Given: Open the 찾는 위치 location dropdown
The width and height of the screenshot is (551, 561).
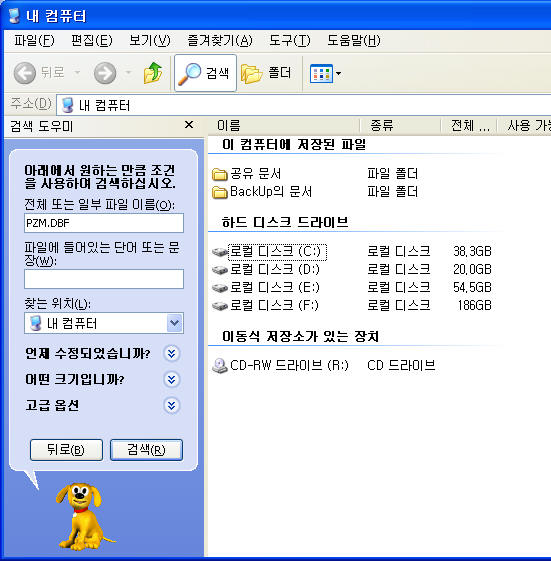Looking at the screenshot, I should point(175,323).
